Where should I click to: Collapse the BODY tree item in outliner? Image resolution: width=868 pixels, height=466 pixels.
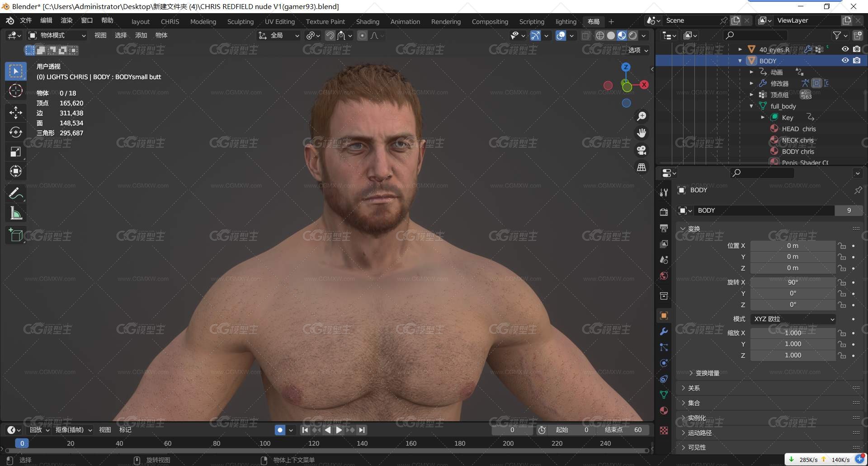pos(740,61)
